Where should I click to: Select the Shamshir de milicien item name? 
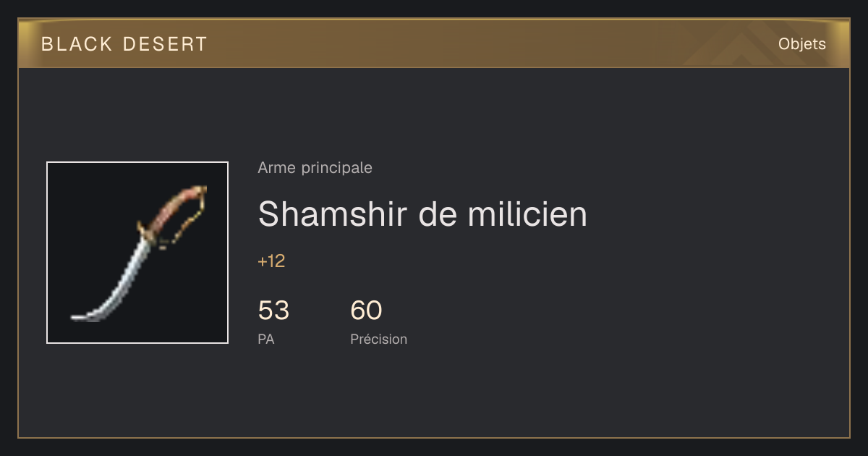[422, 214]
